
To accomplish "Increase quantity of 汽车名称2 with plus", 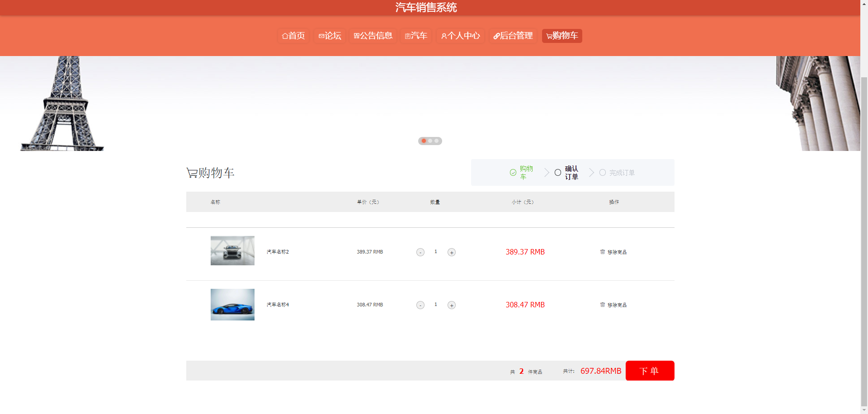I will (451, 252).
